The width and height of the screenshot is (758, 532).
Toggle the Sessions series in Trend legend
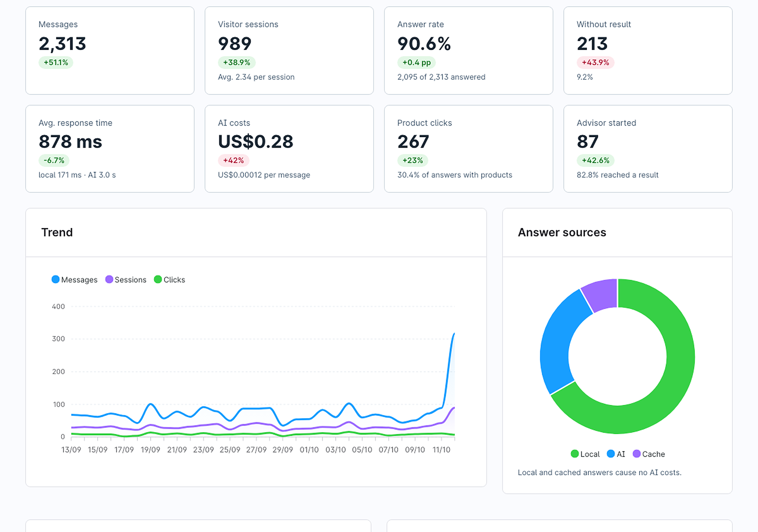point(126,279)
